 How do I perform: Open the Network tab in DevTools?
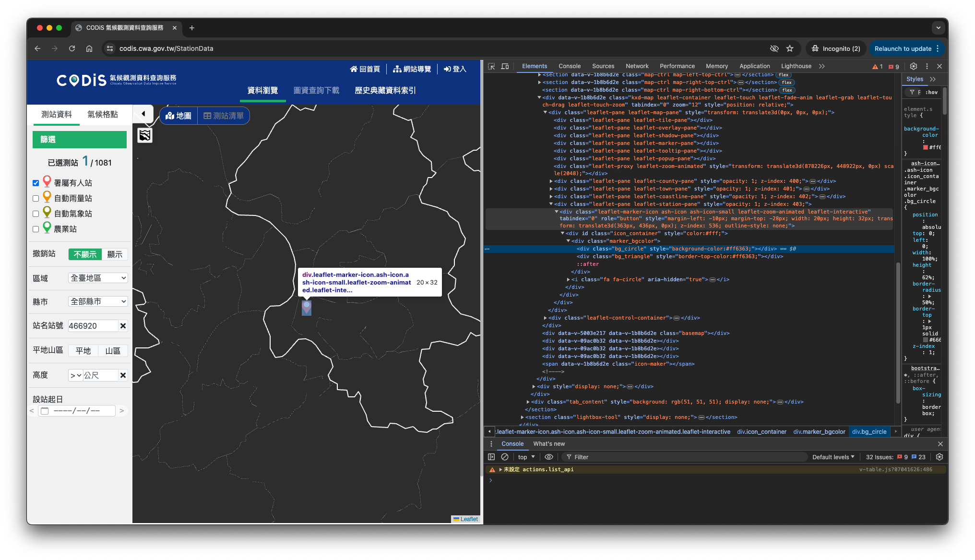(637, 66)
